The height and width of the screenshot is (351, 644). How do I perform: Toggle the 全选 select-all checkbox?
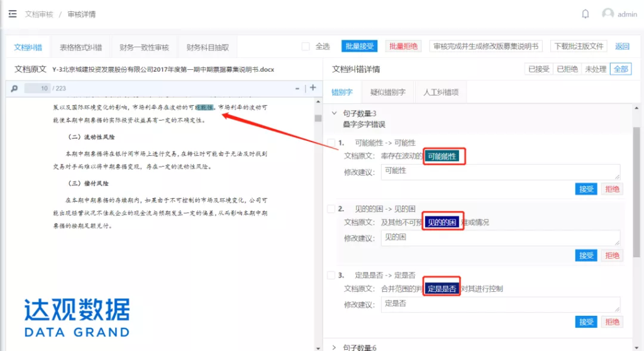click(x=306, y=47)
